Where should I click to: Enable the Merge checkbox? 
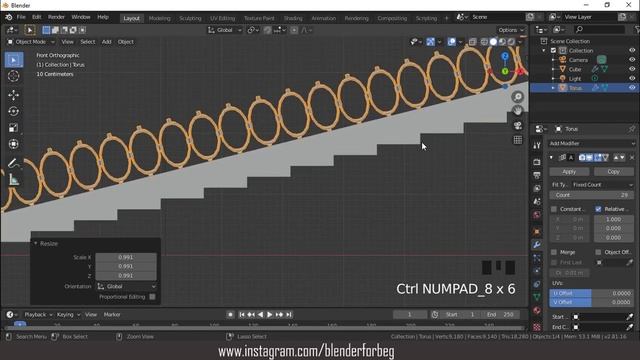click(x=554, y=252)
